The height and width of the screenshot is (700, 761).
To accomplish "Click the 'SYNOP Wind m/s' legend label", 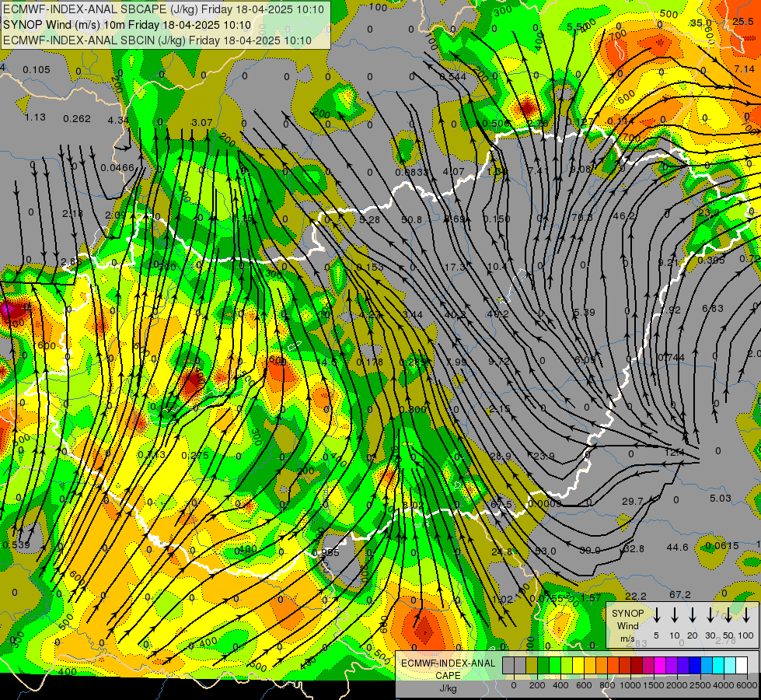I will [627, 625].
